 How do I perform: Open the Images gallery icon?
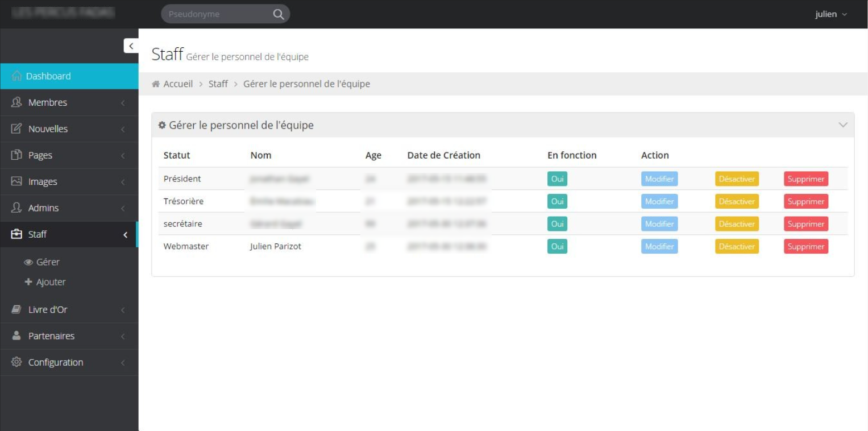click(16, 181)
